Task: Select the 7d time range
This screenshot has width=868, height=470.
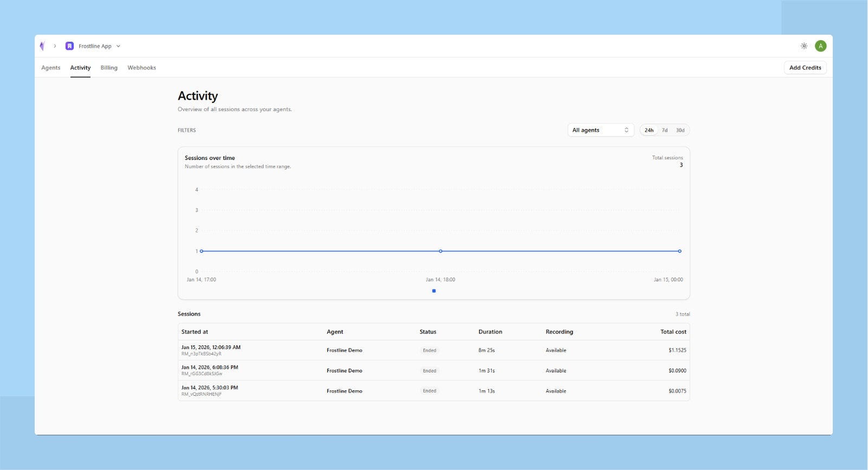Action: click(665, 130)
